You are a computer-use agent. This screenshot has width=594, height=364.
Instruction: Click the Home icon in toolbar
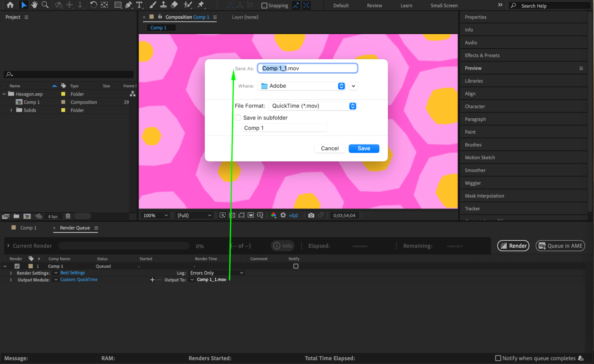click(10, 5)
